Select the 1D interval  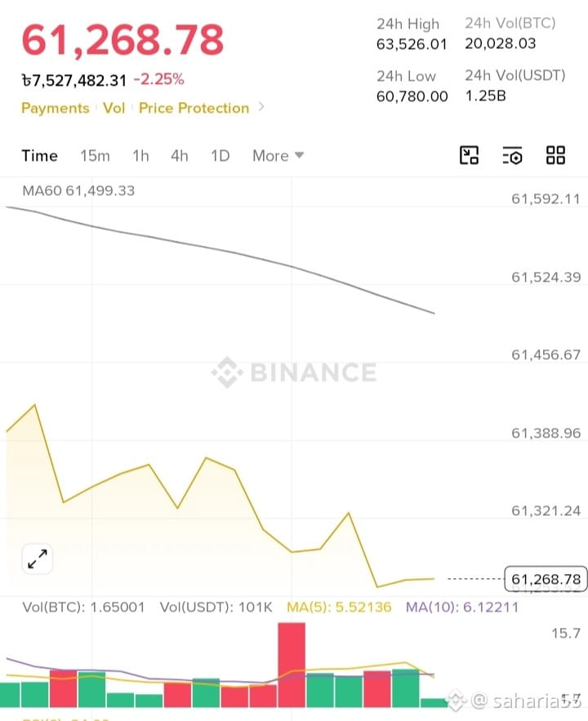coord(220,156)
